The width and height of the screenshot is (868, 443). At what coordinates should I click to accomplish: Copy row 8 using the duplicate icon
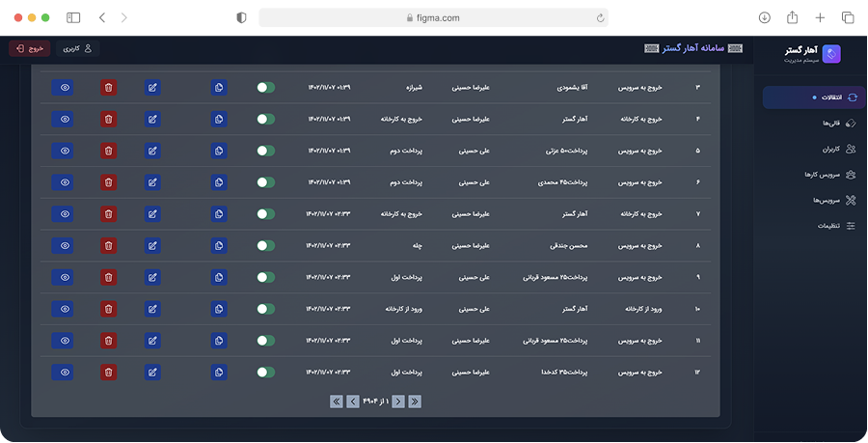220,245
